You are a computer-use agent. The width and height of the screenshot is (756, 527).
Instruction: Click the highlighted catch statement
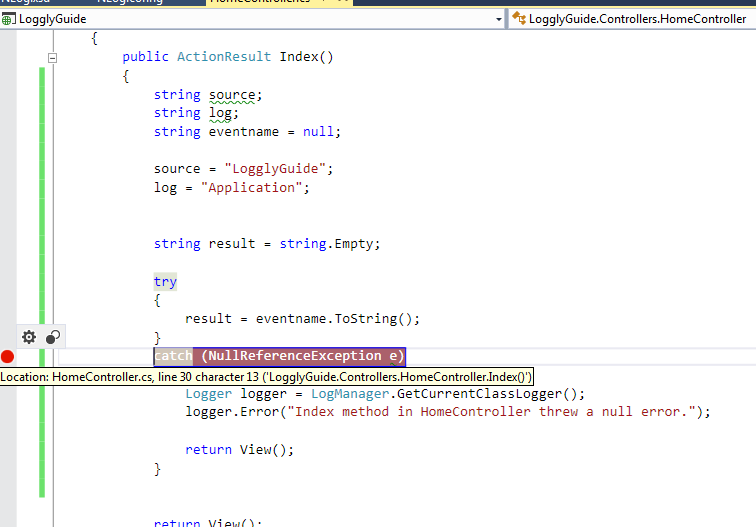tap(278, 356)
